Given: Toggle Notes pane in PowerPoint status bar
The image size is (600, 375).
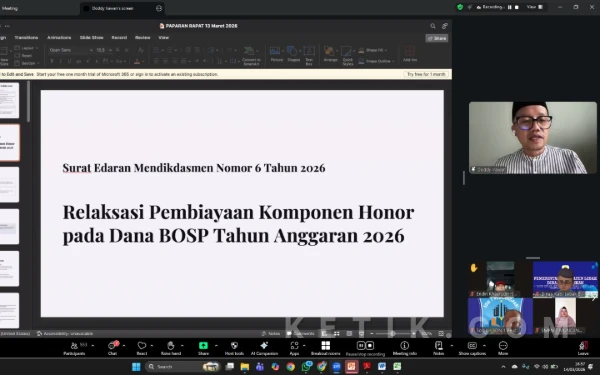Looking at the screenshot, I should pyautogui.click(x=271, y=334).
